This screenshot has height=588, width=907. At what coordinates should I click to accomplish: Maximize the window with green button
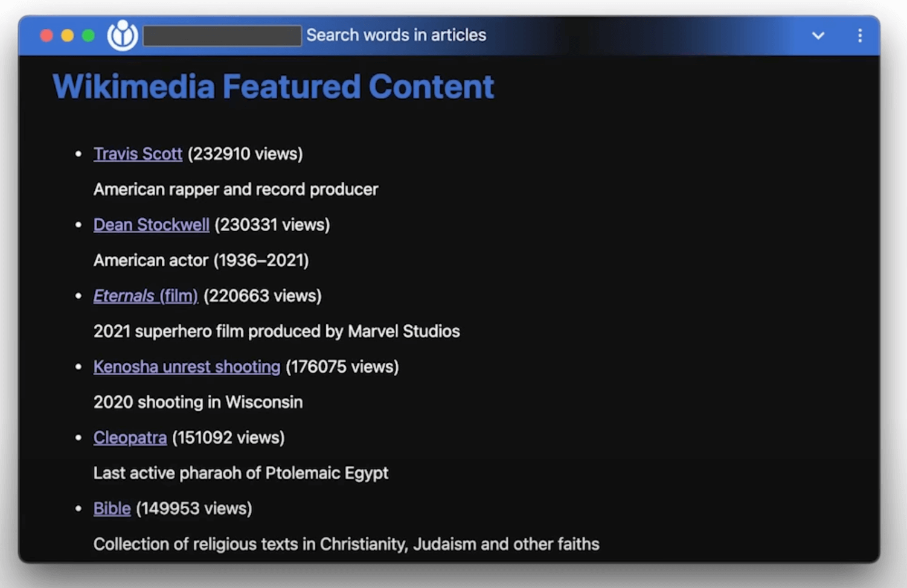pos(88,36)
